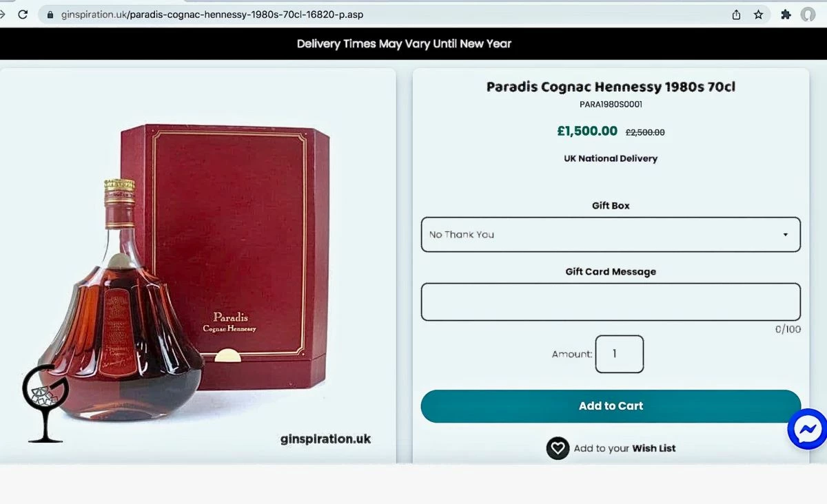Expand the Gift Box dropdown arrow

coord(785,235)
